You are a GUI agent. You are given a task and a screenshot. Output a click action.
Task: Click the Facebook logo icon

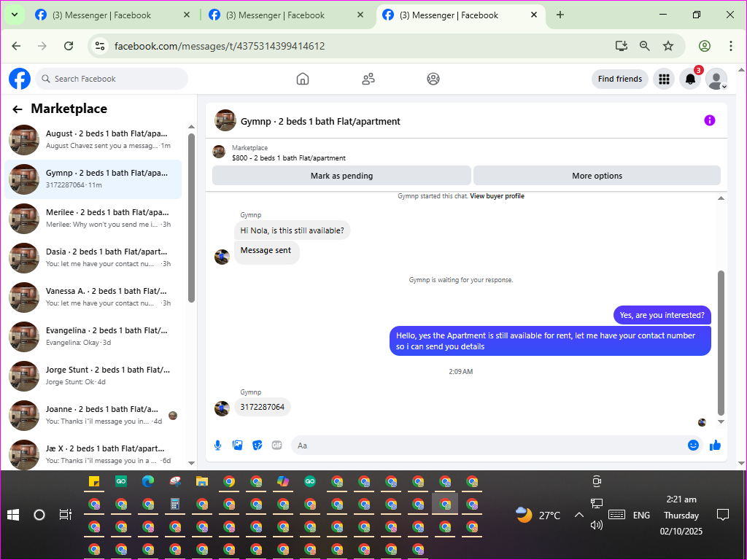tap(20, 79)
